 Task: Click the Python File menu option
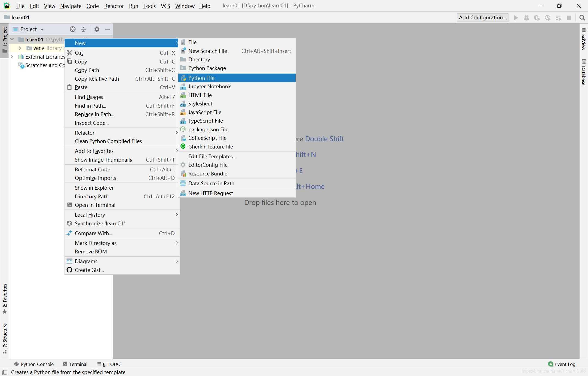(x=201, y=78)
